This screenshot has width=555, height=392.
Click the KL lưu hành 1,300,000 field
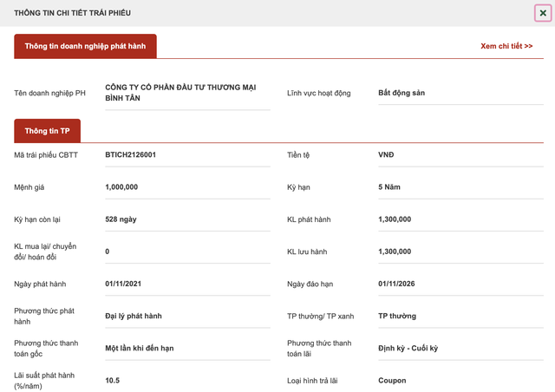click(460, 252)
